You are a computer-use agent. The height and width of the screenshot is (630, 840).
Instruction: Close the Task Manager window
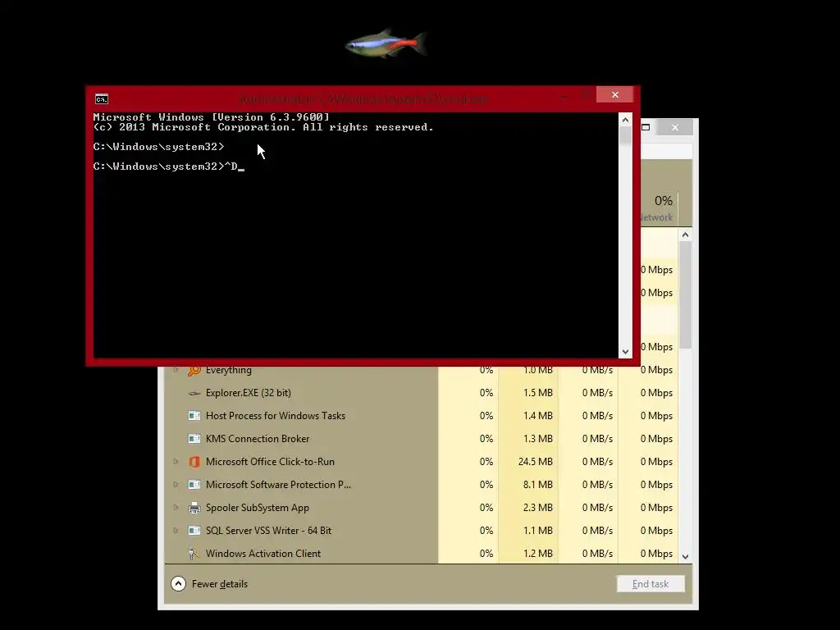point(675,127)
